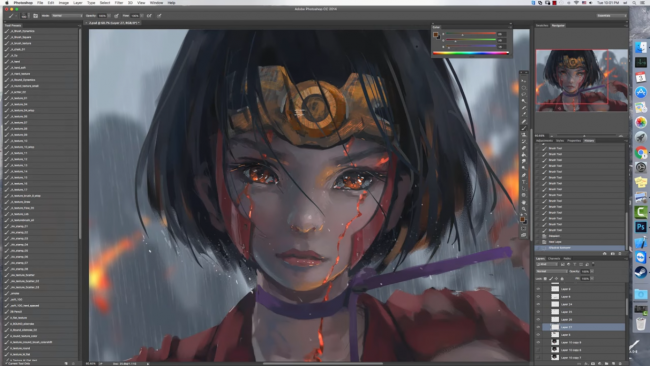Hide Layer 24 with its eye icon
Viewport: 650px width, 366px height.
[538, 304]
